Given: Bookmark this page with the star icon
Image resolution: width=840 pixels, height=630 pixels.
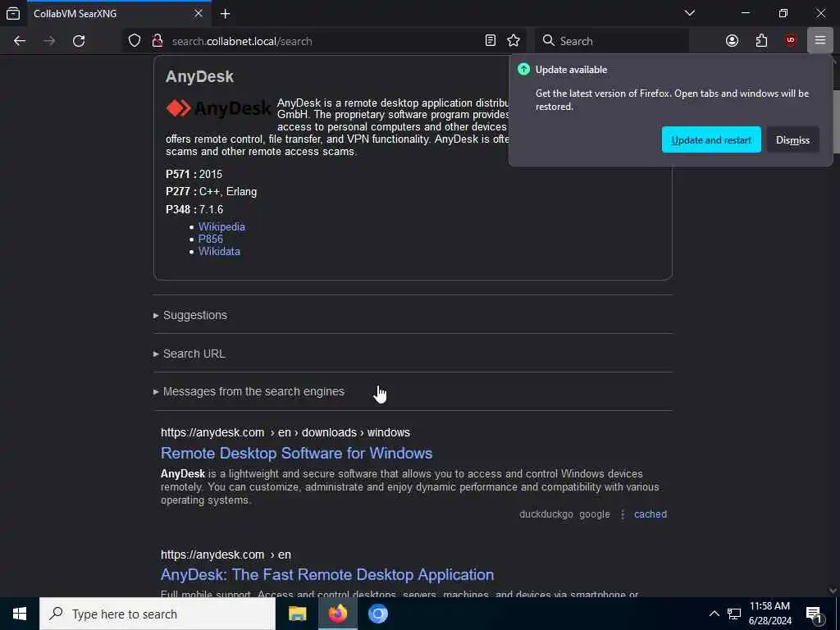Looking at the screenshot, I should [x=514, y=41].
